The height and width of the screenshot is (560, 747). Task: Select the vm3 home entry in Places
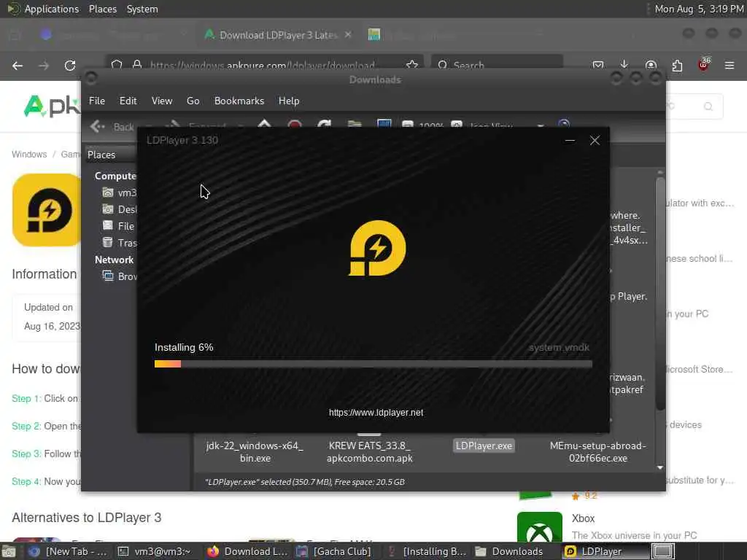click(120, 192)
